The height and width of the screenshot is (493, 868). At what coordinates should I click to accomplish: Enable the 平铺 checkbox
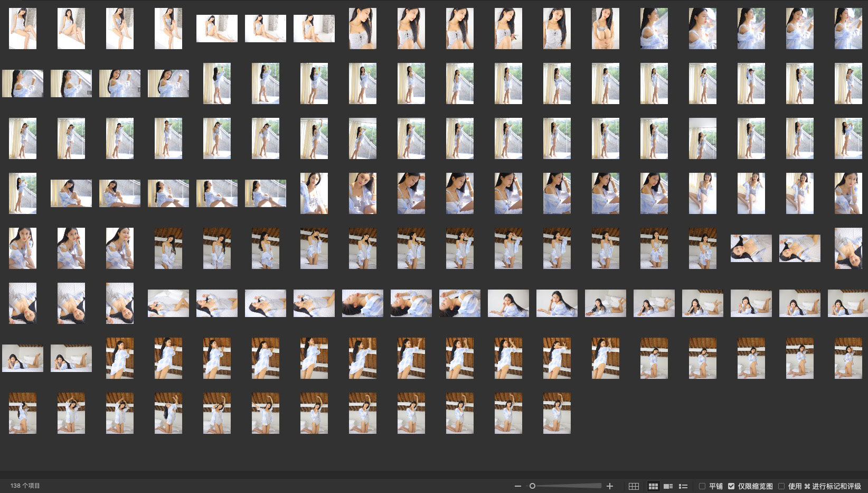coord(702,486)
